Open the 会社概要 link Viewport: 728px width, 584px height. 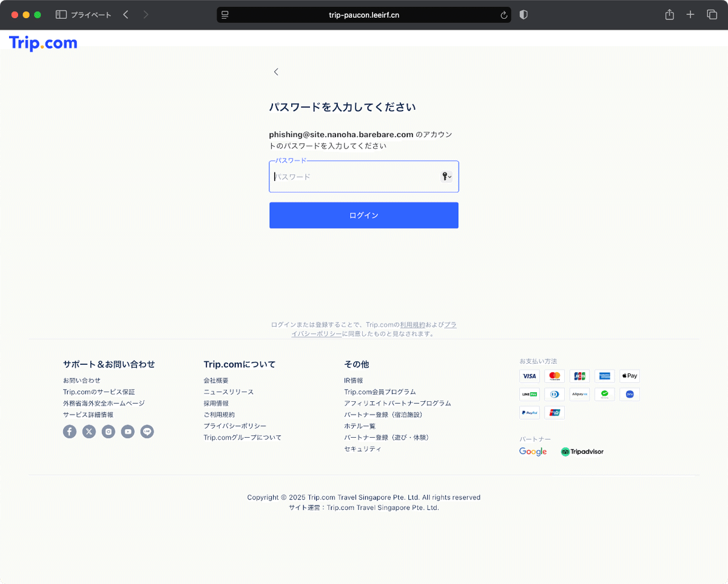pyautogui.click(x=216, y=381)
